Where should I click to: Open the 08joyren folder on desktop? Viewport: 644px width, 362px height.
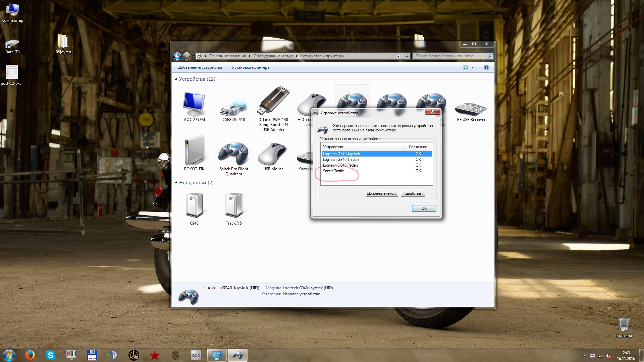[x=63, y=44]
